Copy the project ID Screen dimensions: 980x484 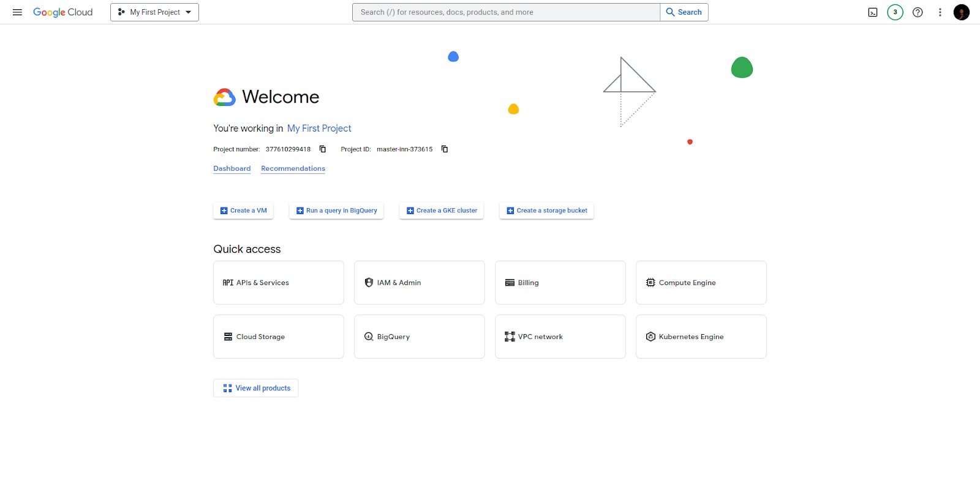pos(445,149)
